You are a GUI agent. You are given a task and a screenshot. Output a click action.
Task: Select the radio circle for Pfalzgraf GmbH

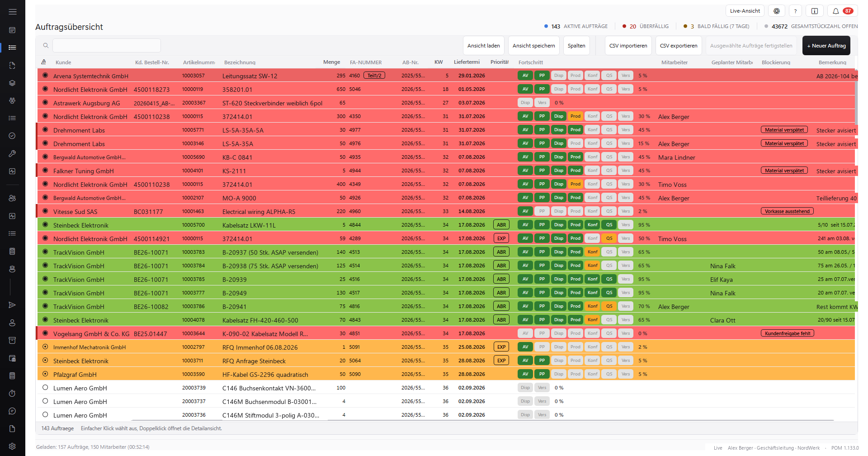pos(45,374)
